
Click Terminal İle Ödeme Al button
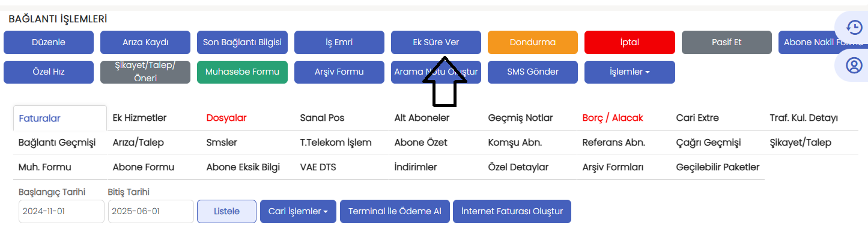pos(395,211)
